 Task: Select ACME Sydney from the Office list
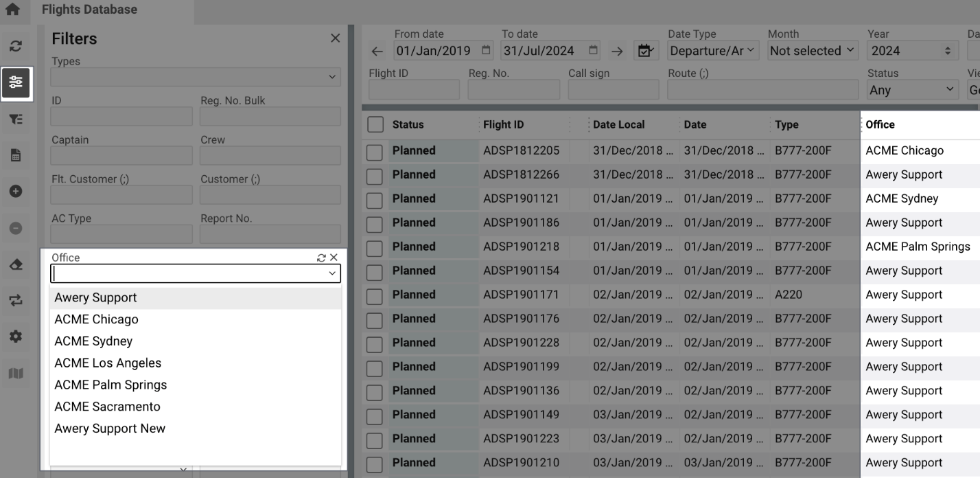tap(93, 341)
